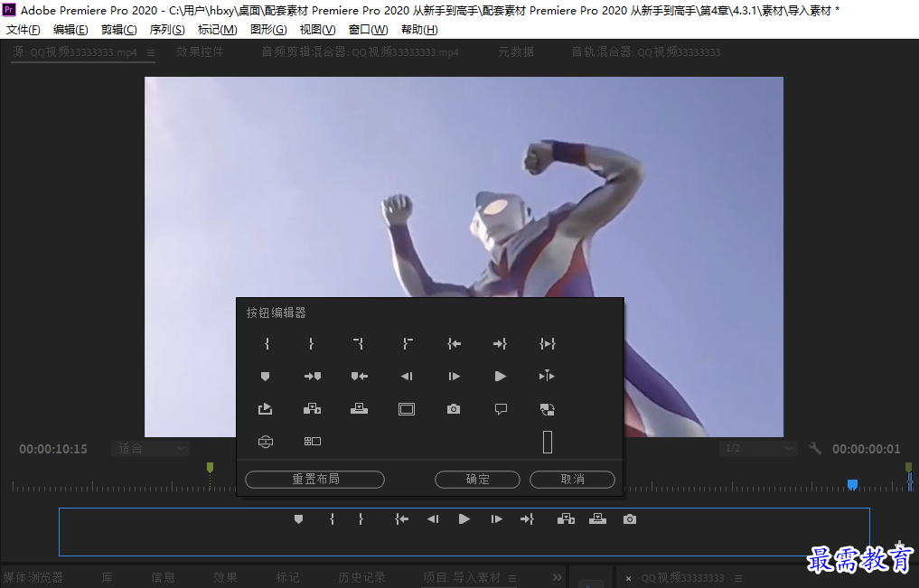Select Step Forward icon in button editor

(x=454, y=377)
